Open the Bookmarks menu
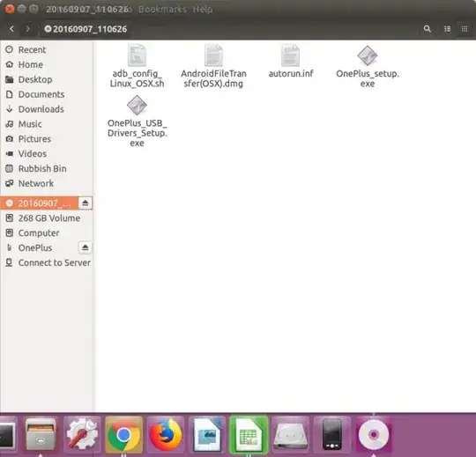Image resolution: width=476 pixels, height=457 pixels. tap(162, 10)
